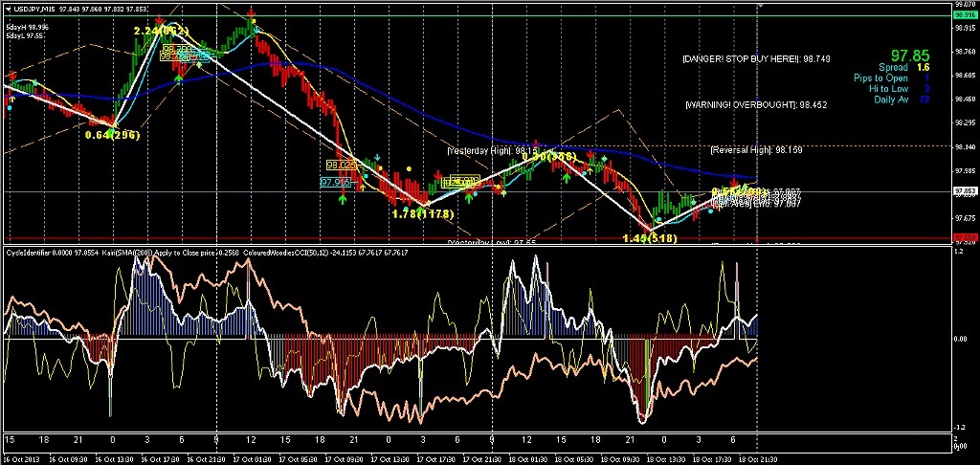Click the green up arrow below the 97.916 tag
This screenshot has width=980, height=465.
click(x=343, y=199)
